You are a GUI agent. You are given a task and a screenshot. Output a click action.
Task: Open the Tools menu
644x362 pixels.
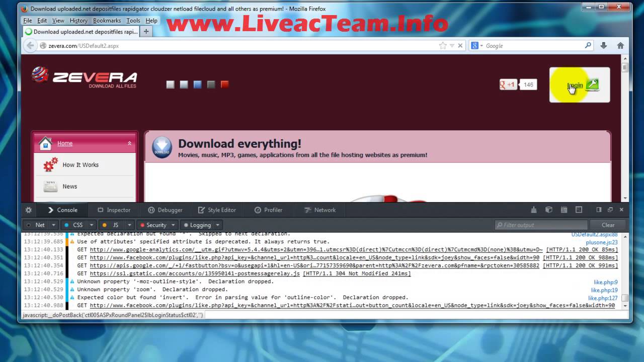click(133, 21)
